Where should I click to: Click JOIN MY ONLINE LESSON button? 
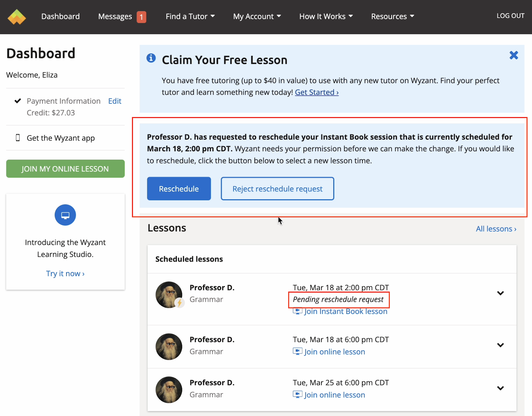[x=65, y=169]
